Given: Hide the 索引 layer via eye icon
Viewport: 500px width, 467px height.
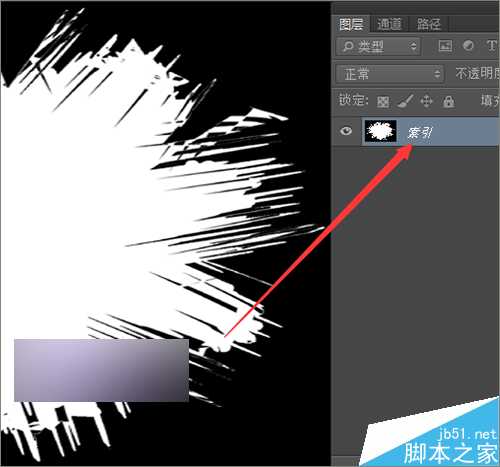Looking at the screenshot, I should [x=346, y=131].
